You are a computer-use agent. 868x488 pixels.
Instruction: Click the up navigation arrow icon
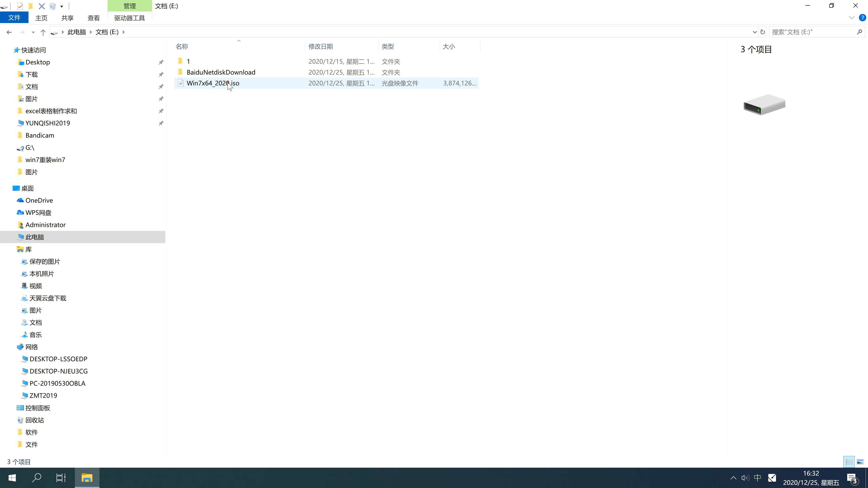coord(42,32)
